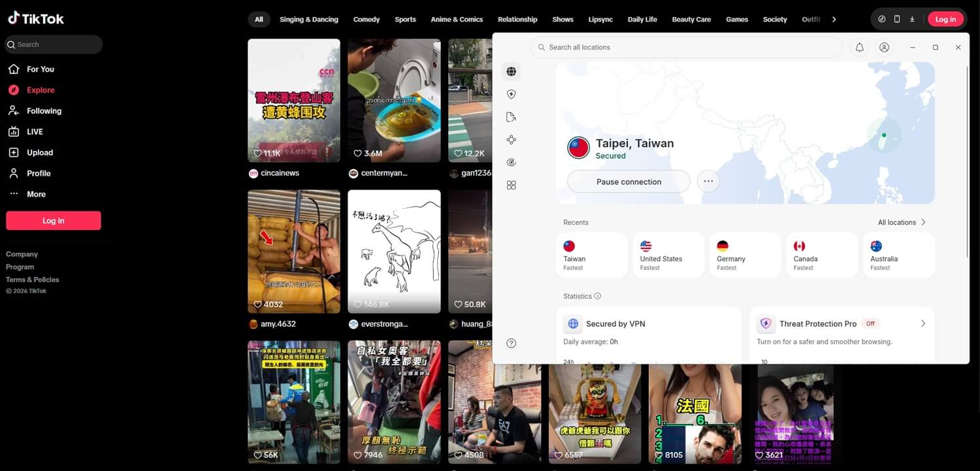
Task: Open file sharing icon in VPN sidebar
Action: pyautogui.click(x=511, y=117)
